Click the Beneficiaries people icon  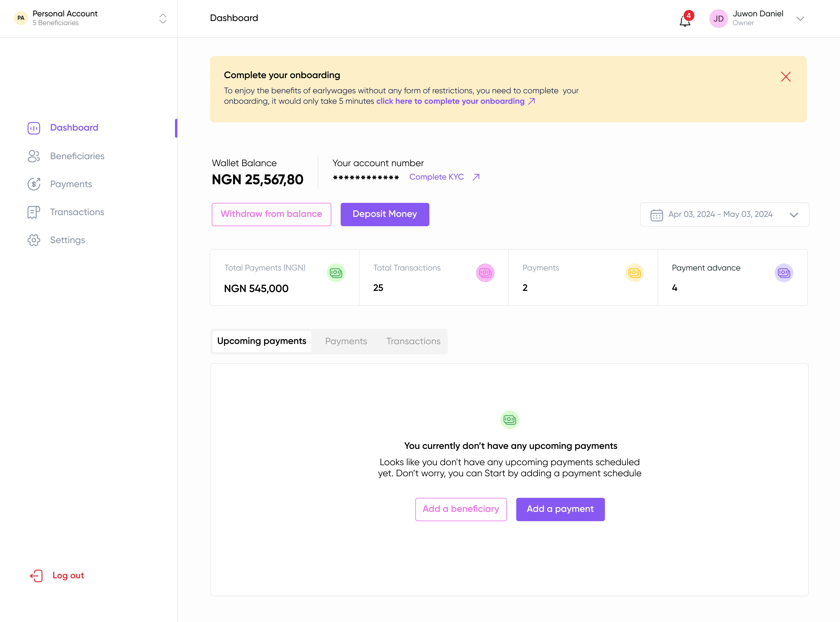34,156
